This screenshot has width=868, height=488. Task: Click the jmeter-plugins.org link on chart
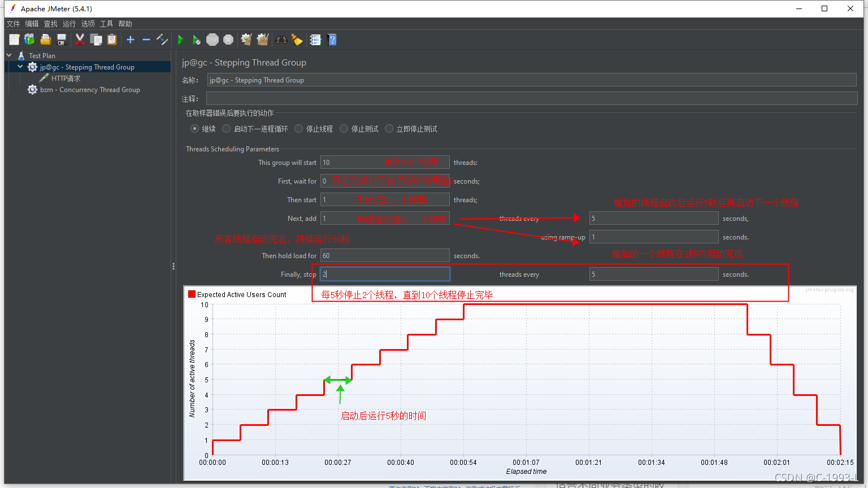[x=830, y=290]
